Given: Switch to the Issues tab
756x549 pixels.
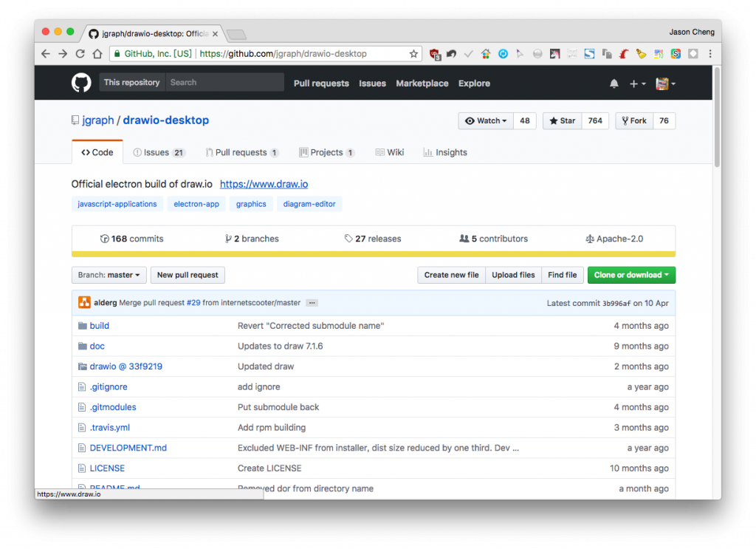Looking at the screenshot, I should (159, 152).
